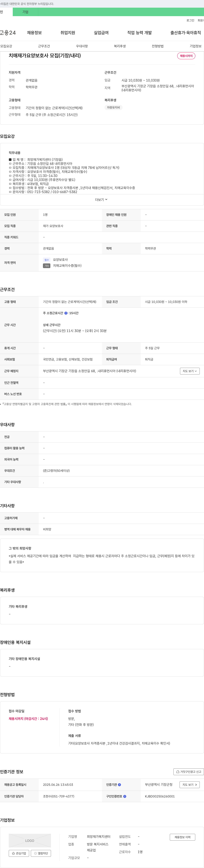Click the certification number KJBD002506260001
Screen dimensions: 204x868
click(x=160, y=797)
